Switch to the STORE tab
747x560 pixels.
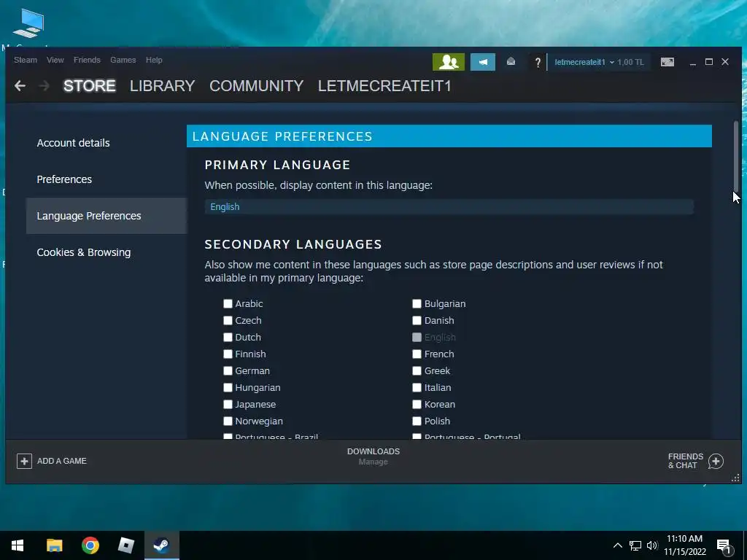click(x=90, y=86)
